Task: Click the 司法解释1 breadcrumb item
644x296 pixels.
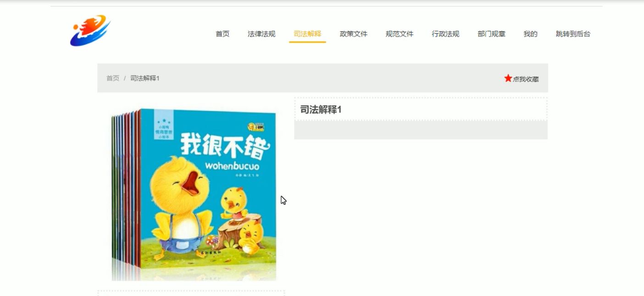Action: pos(145,78)
